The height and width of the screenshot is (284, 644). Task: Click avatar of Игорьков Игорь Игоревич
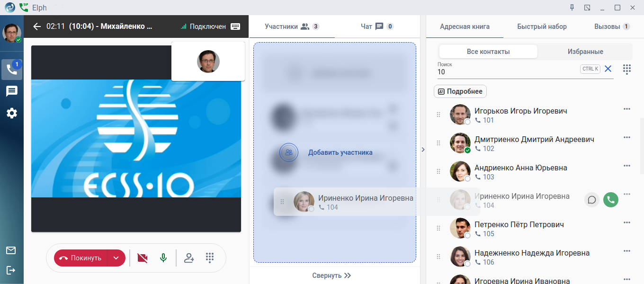pyautogui.click(x=460, y=115)
